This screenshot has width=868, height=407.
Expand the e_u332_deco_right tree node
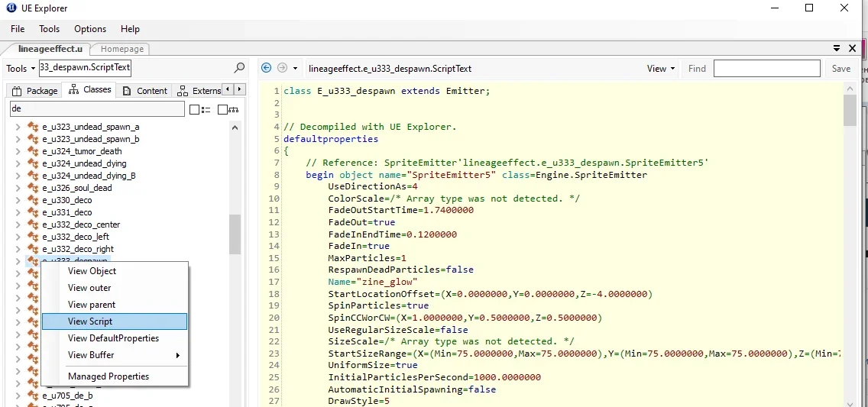coord(18,248)
